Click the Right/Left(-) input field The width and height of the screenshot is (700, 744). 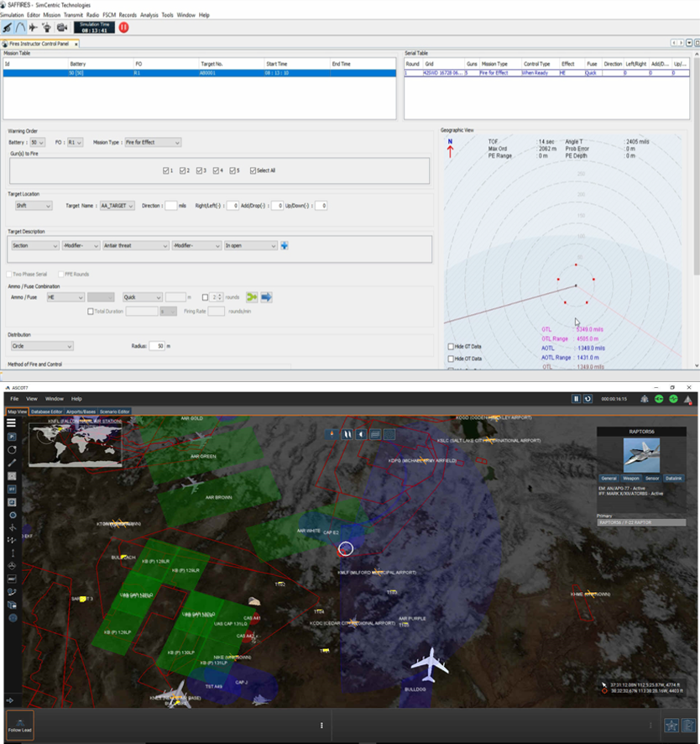tap(232, 206)
